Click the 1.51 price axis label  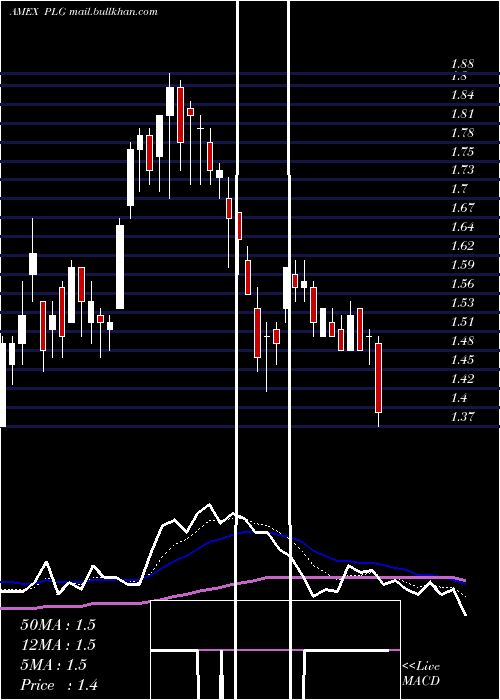click(x=462, y=322)
